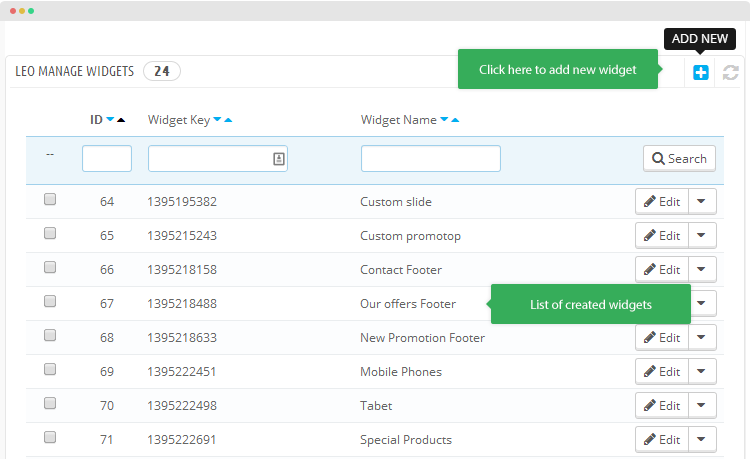Click the refresh list icon
The height and width of the screenshot is (459, 750).
coord(730,73)
